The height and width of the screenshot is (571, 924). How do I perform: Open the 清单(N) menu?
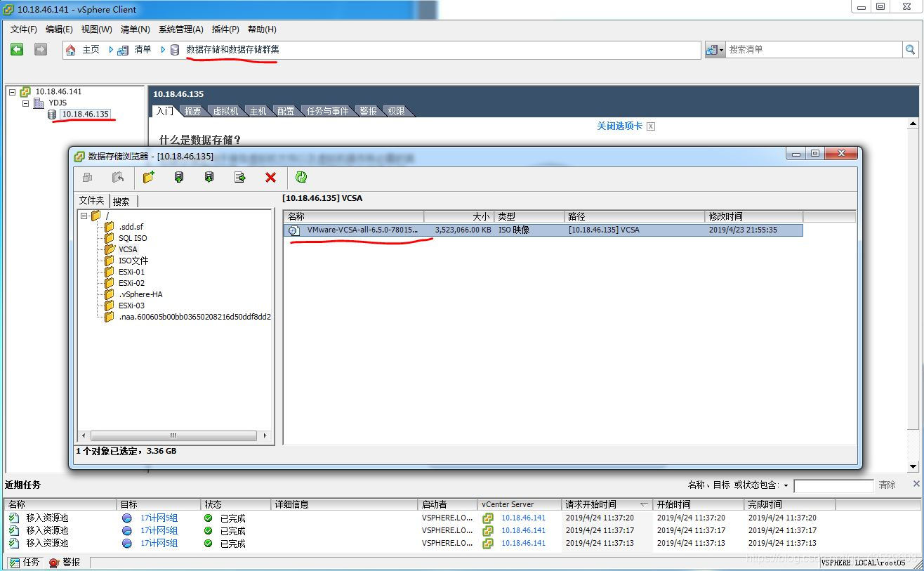pos(136,29)
